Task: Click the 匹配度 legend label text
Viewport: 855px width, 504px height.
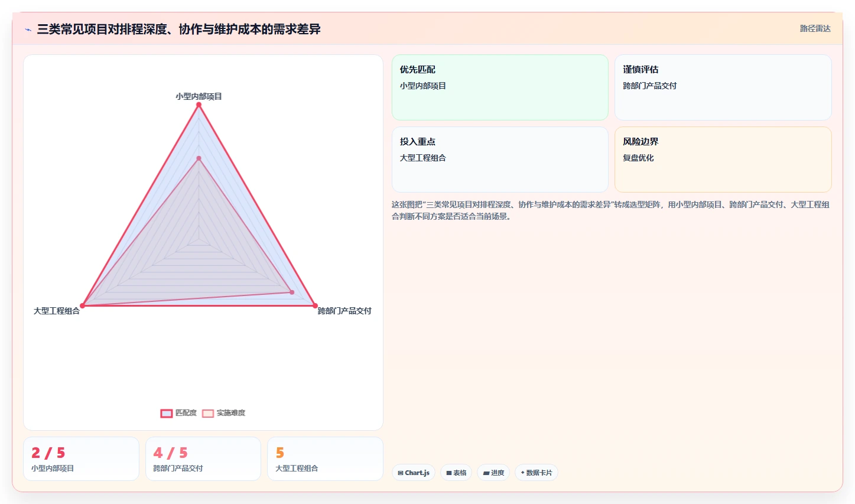Action: point(186,413)
